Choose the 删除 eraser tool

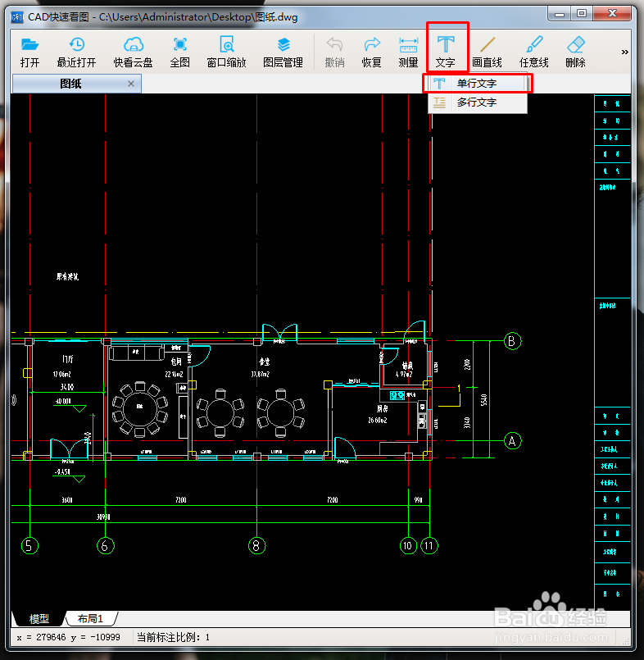[575, 52]
